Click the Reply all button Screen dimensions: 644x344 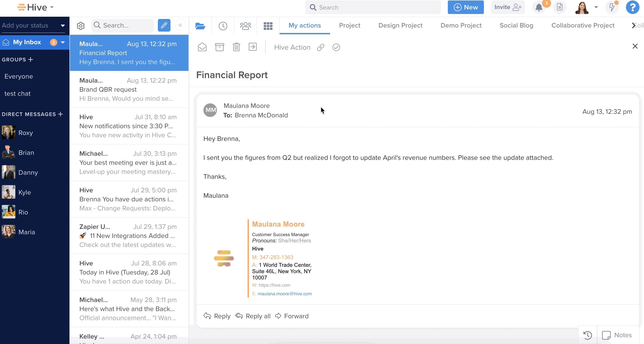pos(253,316)
